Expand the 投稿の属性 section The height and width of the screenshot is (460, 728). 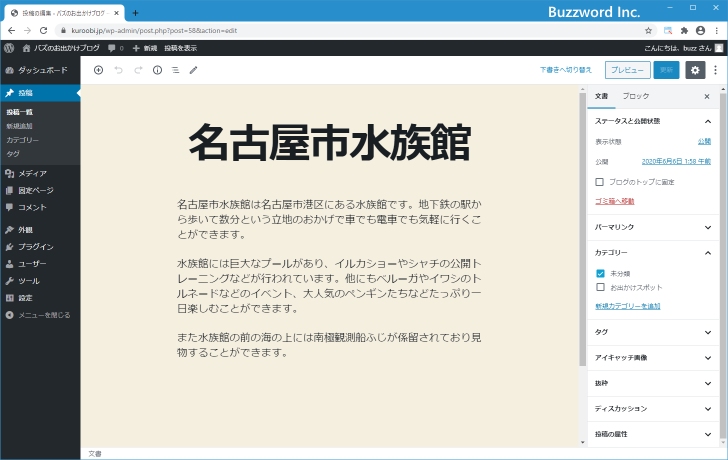point(653,434)
